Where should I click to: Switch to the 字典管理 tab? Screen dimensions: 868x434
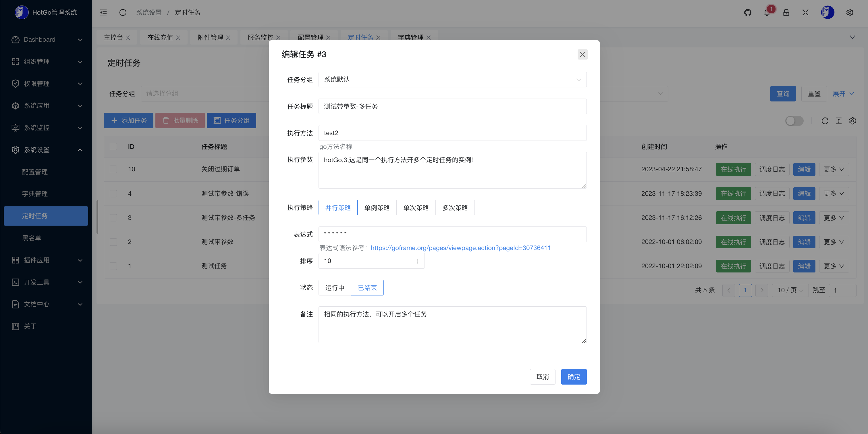point(410,37)
